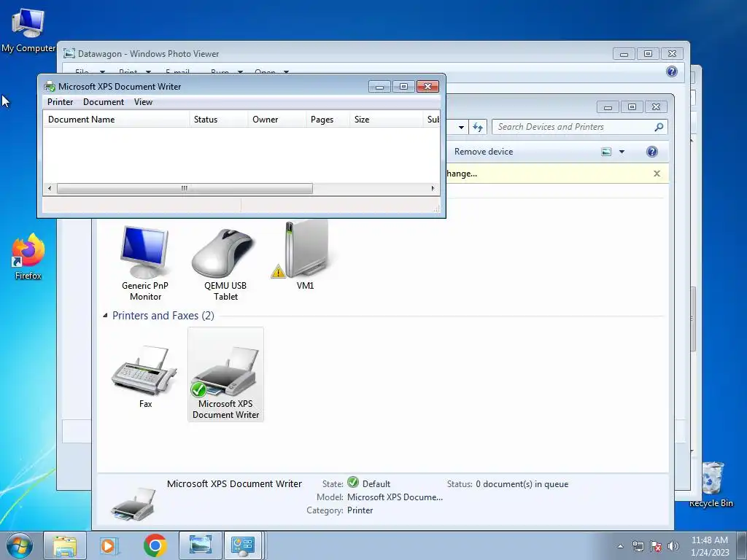Click the printer thumbnail in details pane
747x560 pixels.
[134, 503]
